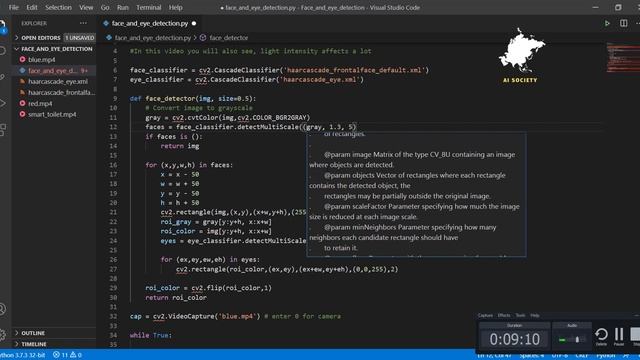Select Python 3.7.3 32-bit interpreter in status bar
This screenshot has width=640, height=360.
(23, 355)
